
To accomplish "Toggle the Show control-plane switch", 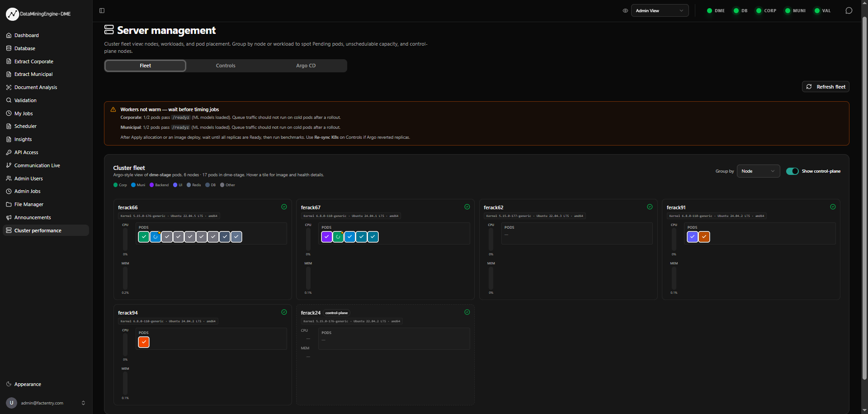I will (x=792, y=171).
